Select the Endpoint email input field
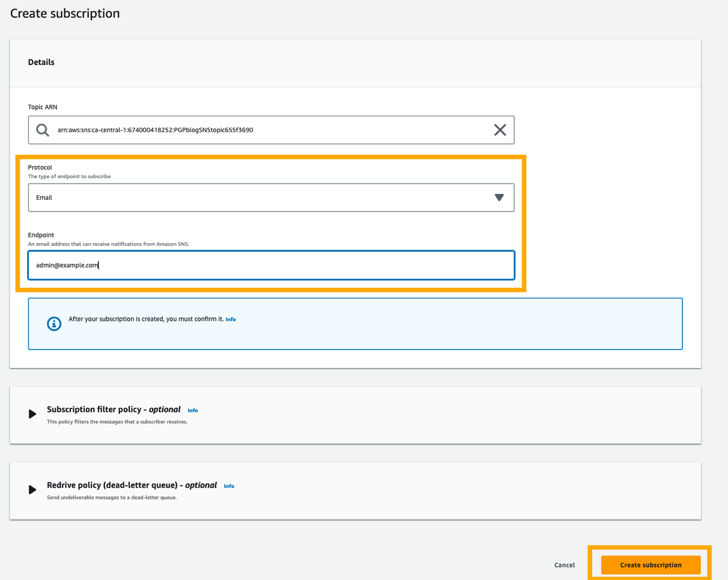The image size is (728, 580). click(271, 265)
